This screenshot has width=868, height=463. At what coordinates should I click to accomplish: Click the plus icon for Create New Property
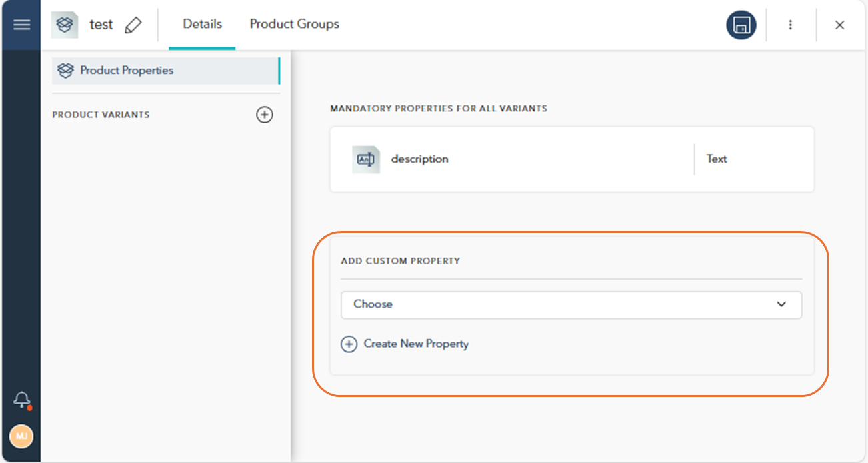coord(349,344)
